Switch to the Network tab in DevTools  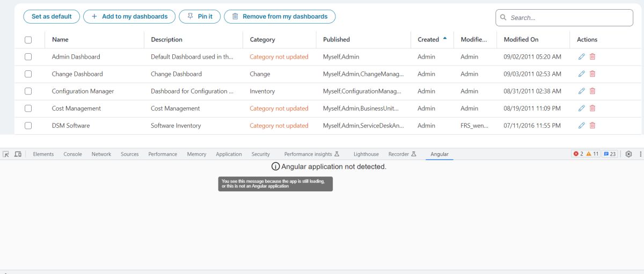101,154
